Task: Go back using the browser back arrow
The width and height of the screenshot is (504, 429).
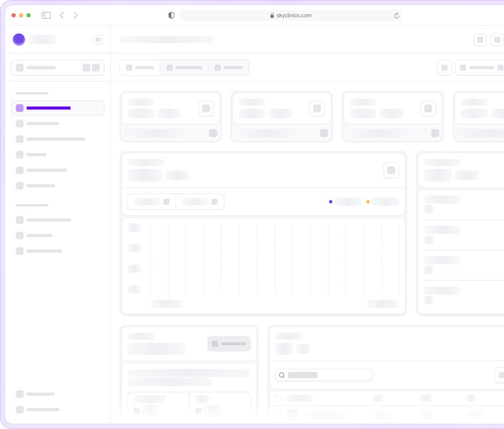Action: pos(62,16)
